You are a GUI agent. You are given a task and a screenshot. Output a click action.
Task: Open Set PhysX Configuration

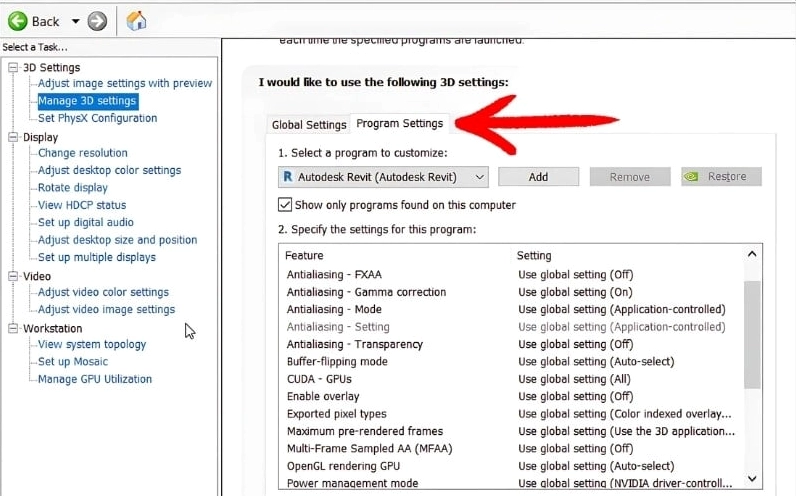97,118
